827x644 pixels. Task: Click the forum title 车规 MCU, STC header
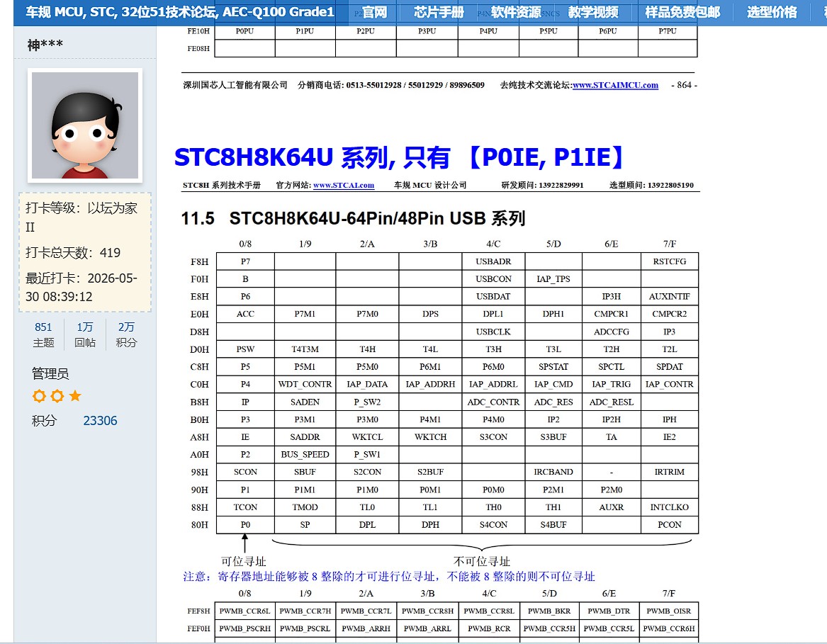(180, 12)
